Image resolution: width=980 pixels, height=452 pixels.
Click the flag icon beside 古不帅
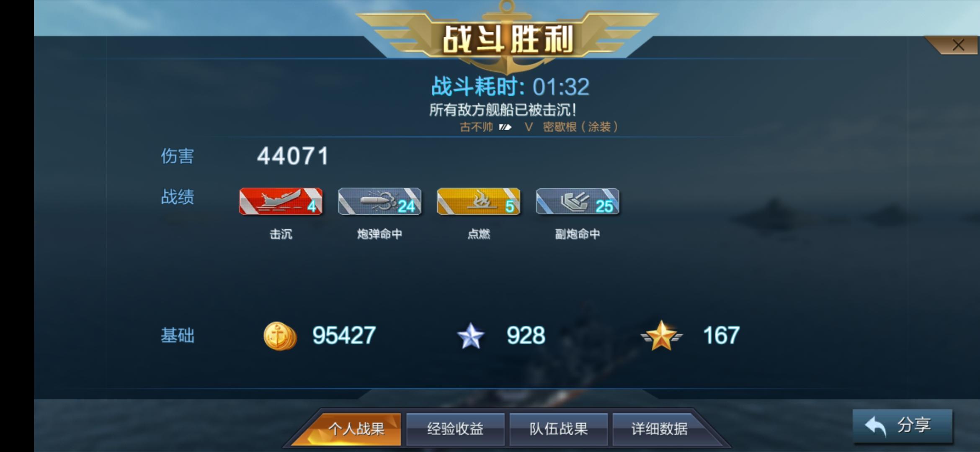pyautogui.click(x=505, y=127)
